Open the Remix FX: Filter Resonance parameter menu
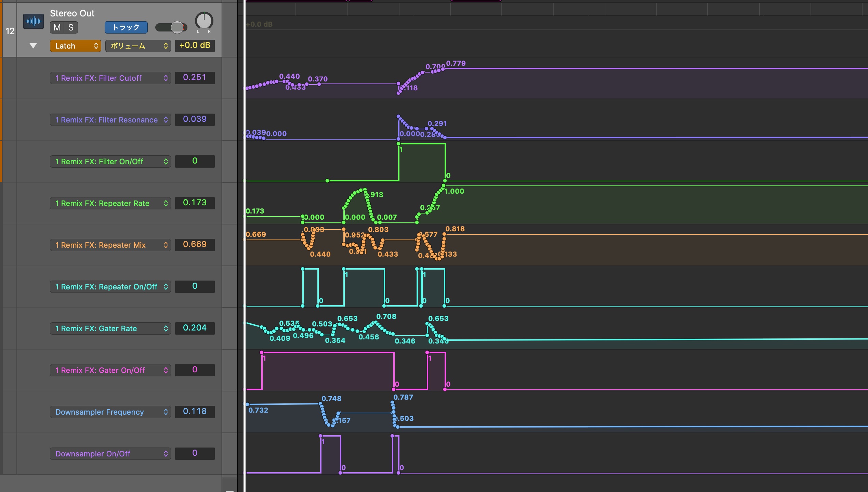868x492 pixels. (110, 120)
